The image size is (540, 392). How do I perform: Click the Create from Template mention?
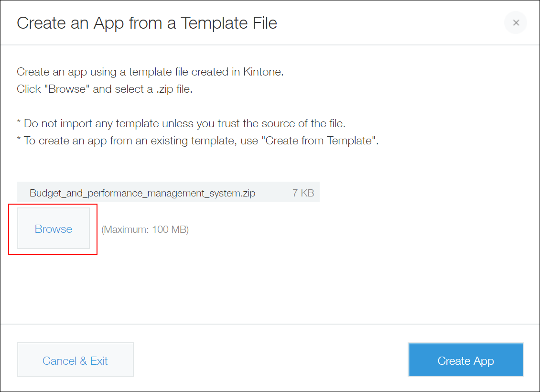tap(314, 141)
